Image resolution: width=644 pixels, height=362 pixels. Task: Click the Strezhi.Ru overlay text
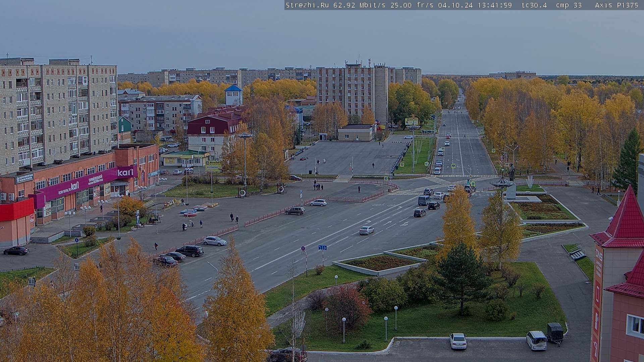[x=307, y=5]
